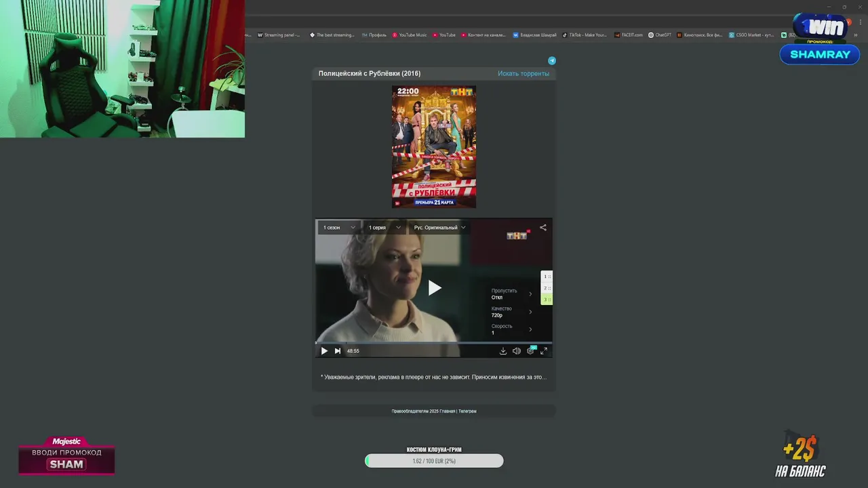The height and width of the screenshot is (488, 868).
Task: Open the 1 сезон season dropdown
Action: tap(339, 228)
